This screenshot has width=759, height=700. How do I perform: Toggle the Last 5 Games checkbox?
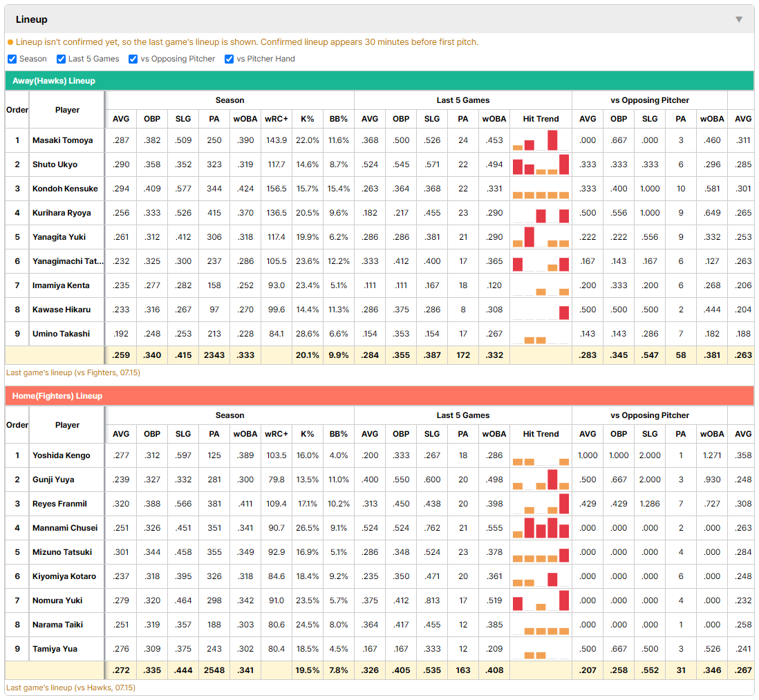pyautogui.click(x=61, y=59)
